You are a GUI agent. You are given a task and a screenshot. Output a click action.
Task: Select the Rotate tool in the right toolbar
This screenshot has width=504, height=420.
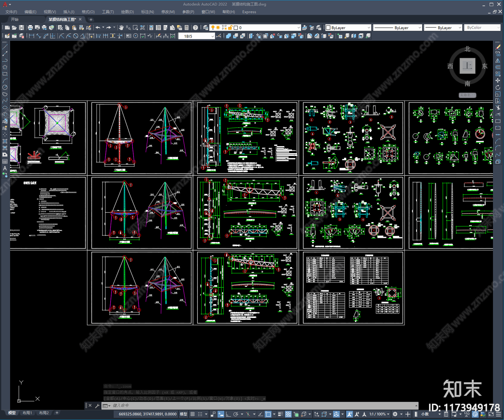[x=498, y=87]
